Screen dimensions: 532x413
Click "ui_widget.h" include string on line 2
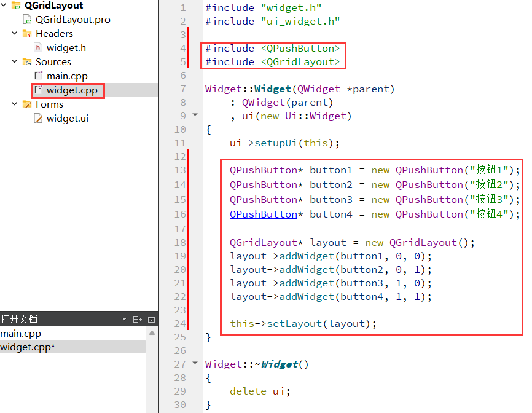(x=300, y=21)
